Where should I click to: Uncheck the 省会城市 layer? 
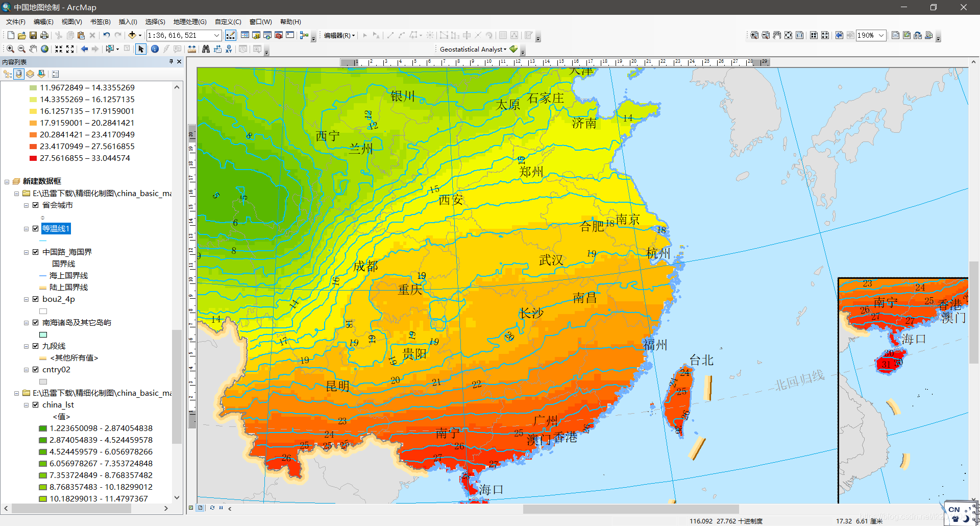36,205
